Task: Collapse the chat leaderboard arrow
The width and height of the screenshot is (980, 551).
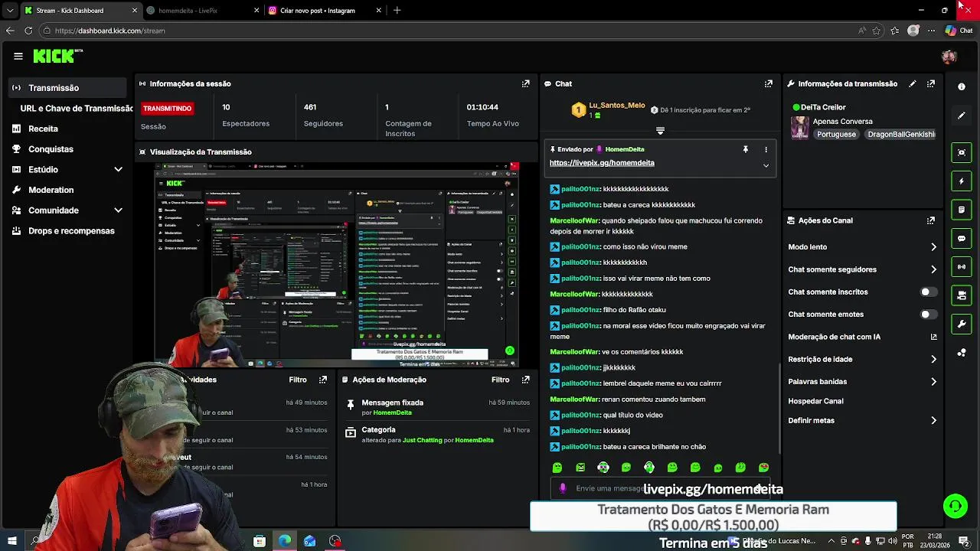Action: (x=660, y=131)
